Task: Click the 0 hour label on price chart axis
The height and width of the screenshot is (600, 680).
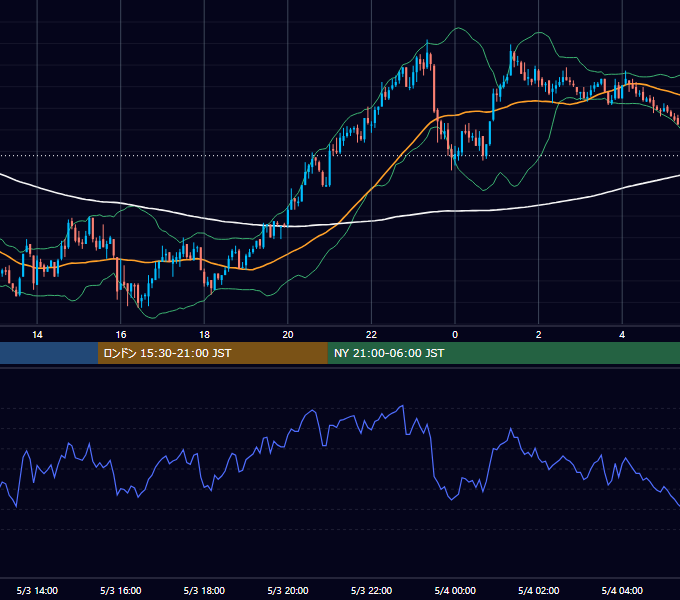Action: tap(455, 335)
